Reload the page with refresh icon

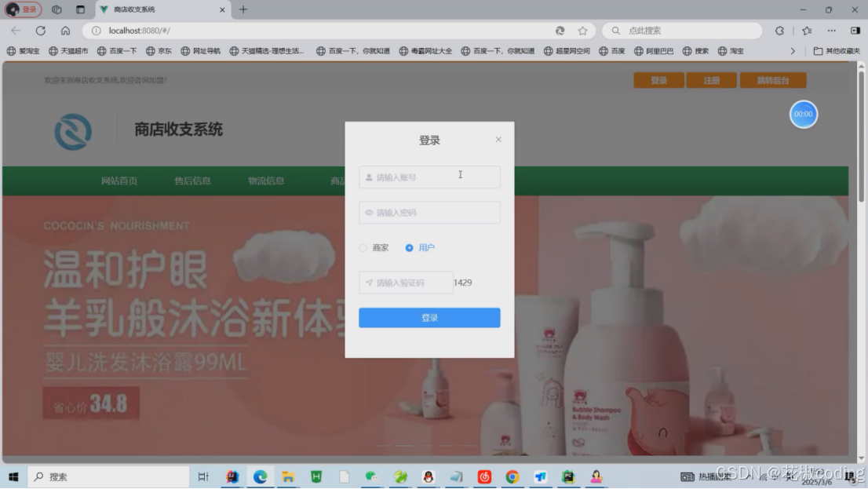click(x=40, y=31)
